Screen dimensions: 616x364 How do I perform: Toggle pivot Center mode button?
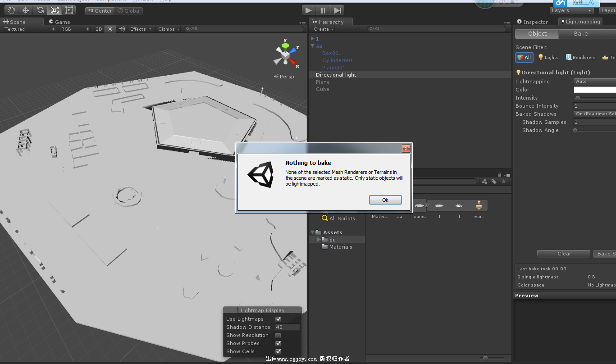pyautogui.click(x=100, y=11)
